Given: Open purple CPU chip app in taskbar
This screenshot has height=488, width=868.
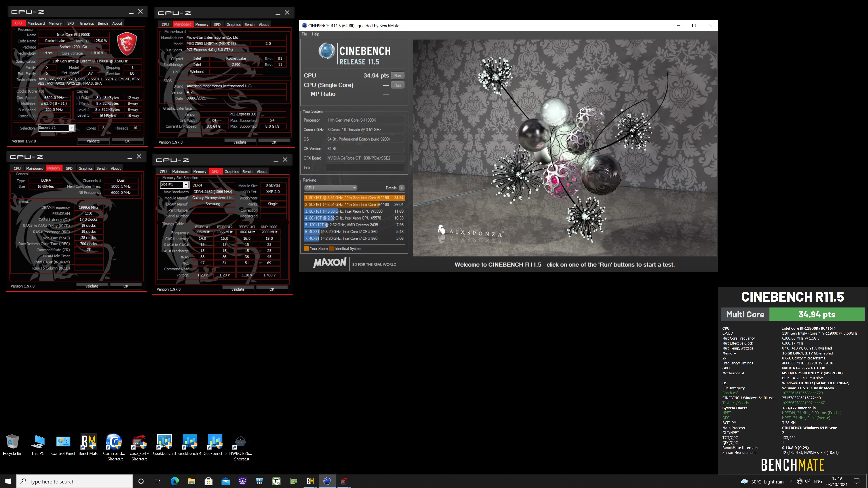Looking at the screenshot, I should coord(243,481).
